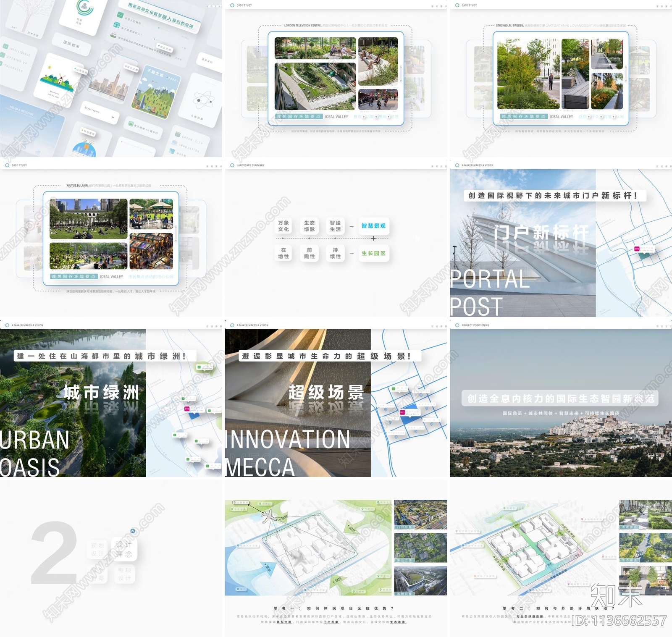Select the 智绘生活 tile
The width and height of the screenshot is (672, 637).
[335, 226]
